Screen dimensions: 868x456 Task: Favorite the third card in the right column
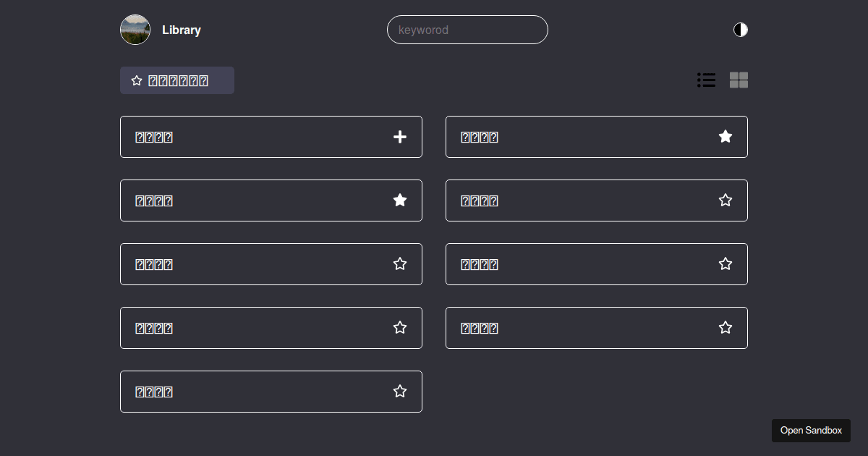pyautogui.click(x=726, y=263)
